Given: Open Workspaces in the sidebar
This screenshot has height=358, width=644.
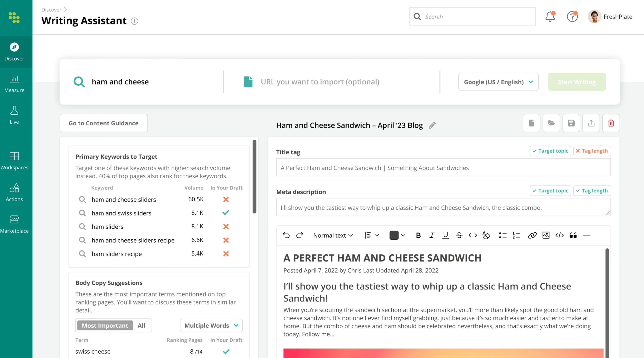Looking at the screenshot, I should 14,161.
